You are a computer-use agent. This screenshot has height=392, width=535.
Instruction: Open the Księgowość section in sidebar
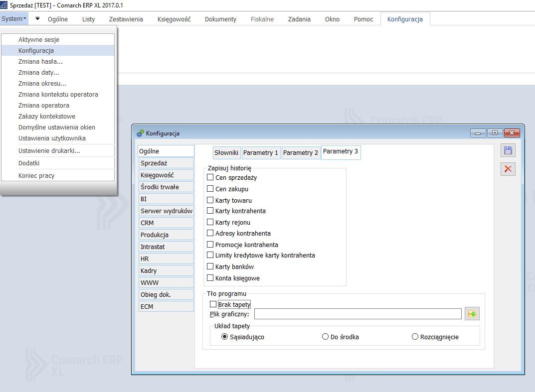click(x=166, y=175)
